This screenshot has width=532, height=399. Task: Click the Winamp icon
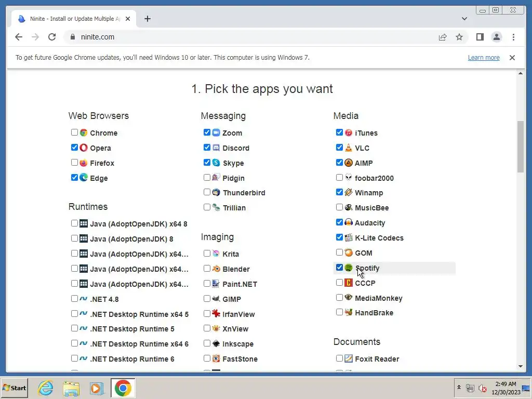click(349, 193)
